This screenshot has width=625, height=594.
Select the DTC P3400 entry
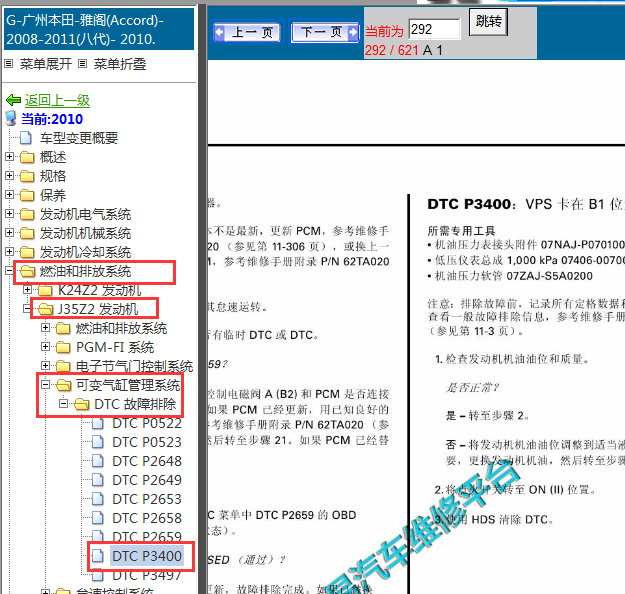click(x=147, y=556)
